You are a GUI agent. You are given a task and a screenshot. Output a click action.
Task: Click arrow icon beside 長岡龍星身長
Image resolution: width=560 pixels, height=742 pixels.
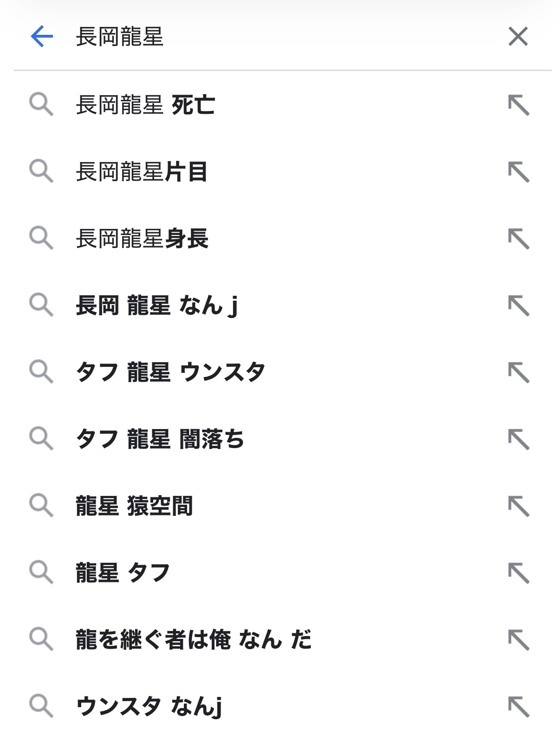[519, 239]
